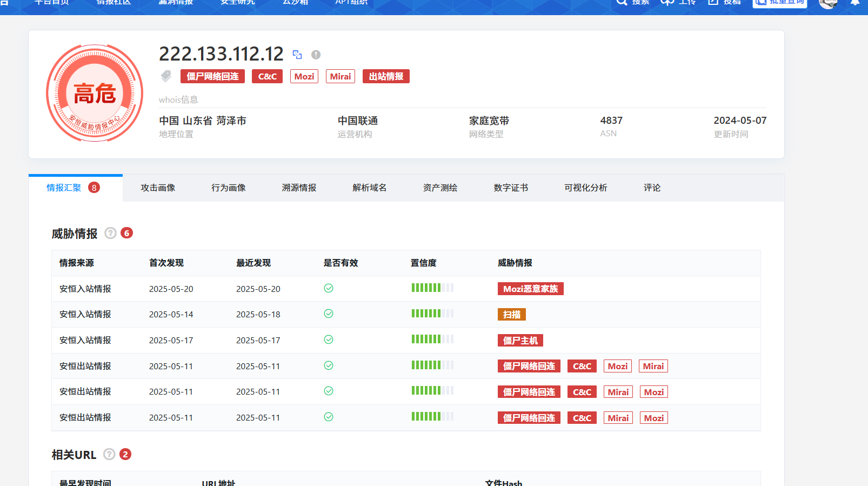868x486 pixels.
Task: Go to the 数字证书 tab
Action: (511, 188)
